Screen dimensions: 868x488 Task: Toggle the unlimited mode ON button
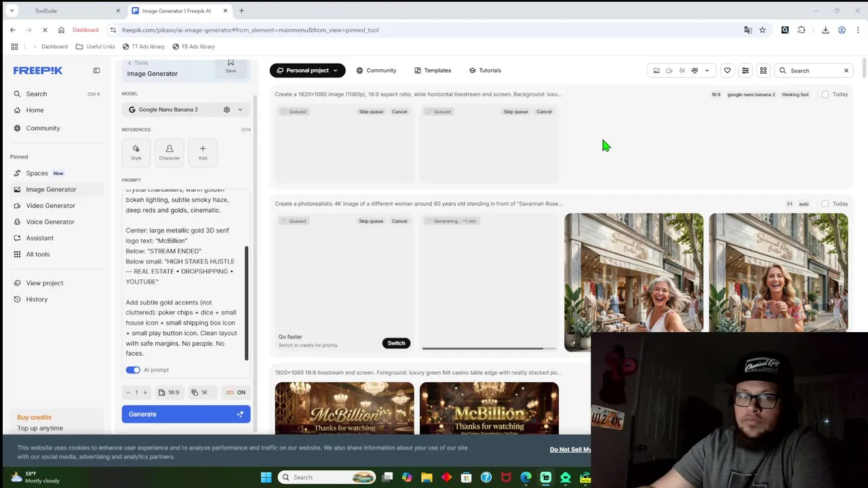236,392
